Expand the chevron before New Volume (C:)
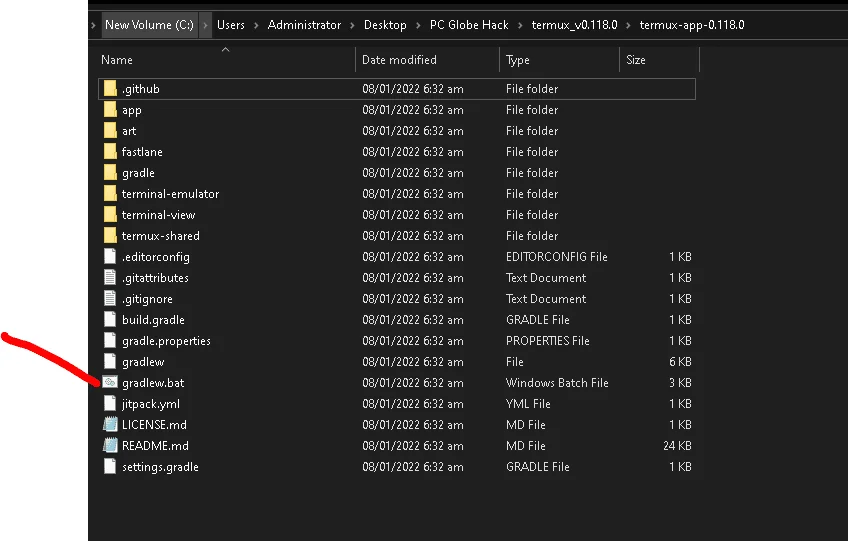Screen dimensions: 848x541 click(x=94, y=25)
